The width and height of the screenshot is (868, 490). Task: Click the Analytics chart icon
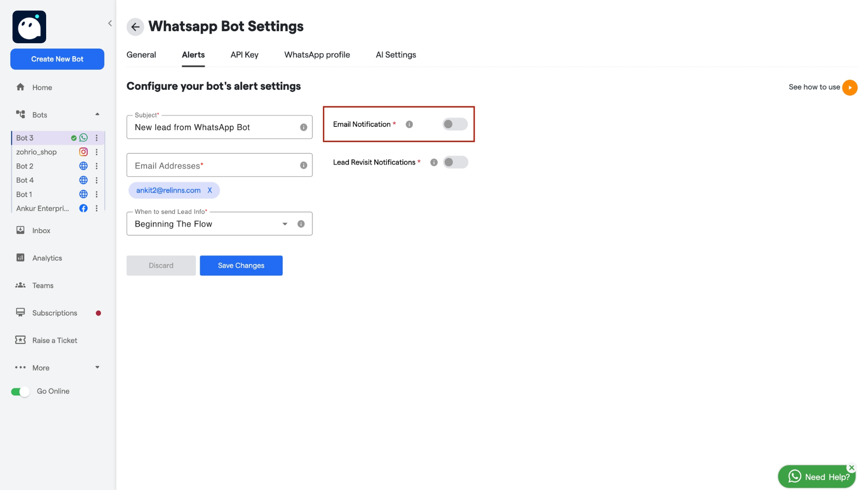[x=20, y=257]
